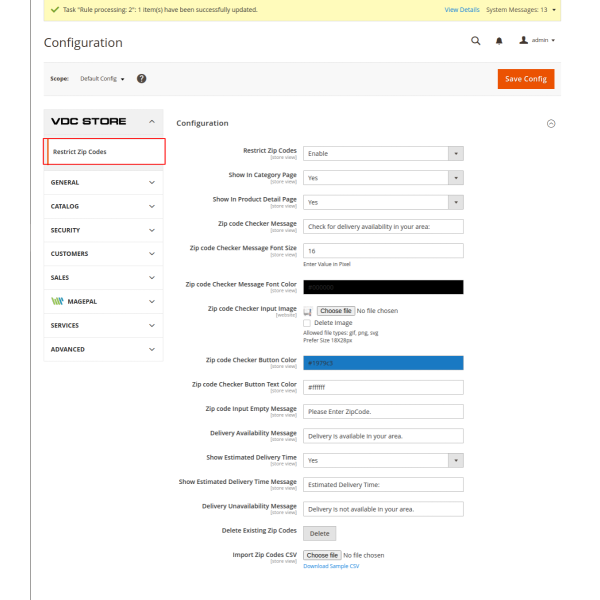Expand the Customers configuration section
This screenshot has width=600, height=600.
coord(104,254)
